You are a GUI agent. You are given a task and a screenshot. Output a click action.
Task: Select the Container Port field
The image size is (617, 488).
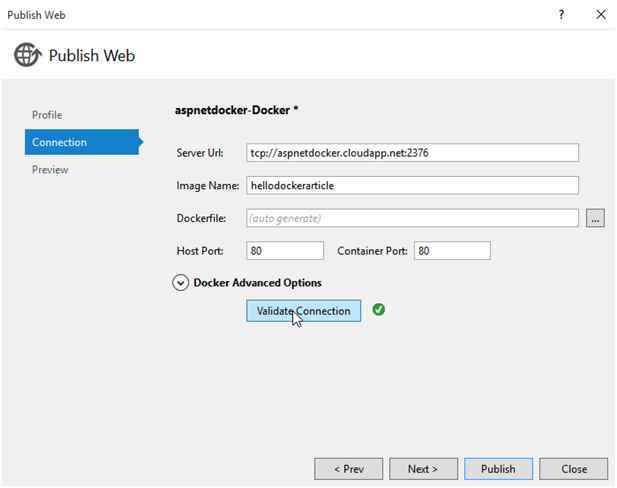pyautogui.click(x=452, y=251)
